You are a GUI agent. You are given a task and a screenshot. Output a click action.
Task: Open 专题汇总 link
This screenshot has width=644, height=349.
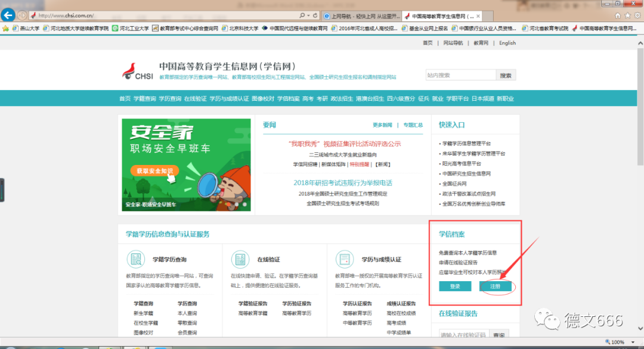413,125
